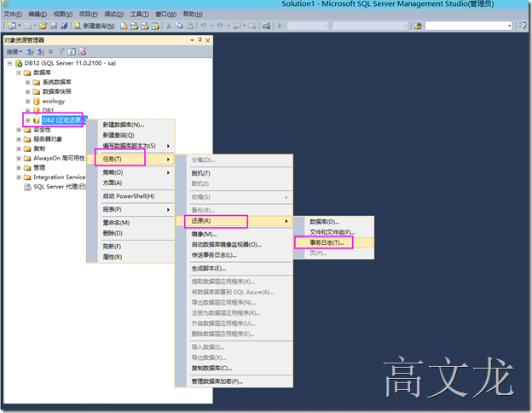Viewport: 532px width, 413px height.
Task: Click the Find in Files folder icon
Action: click(x=418, y=26)
